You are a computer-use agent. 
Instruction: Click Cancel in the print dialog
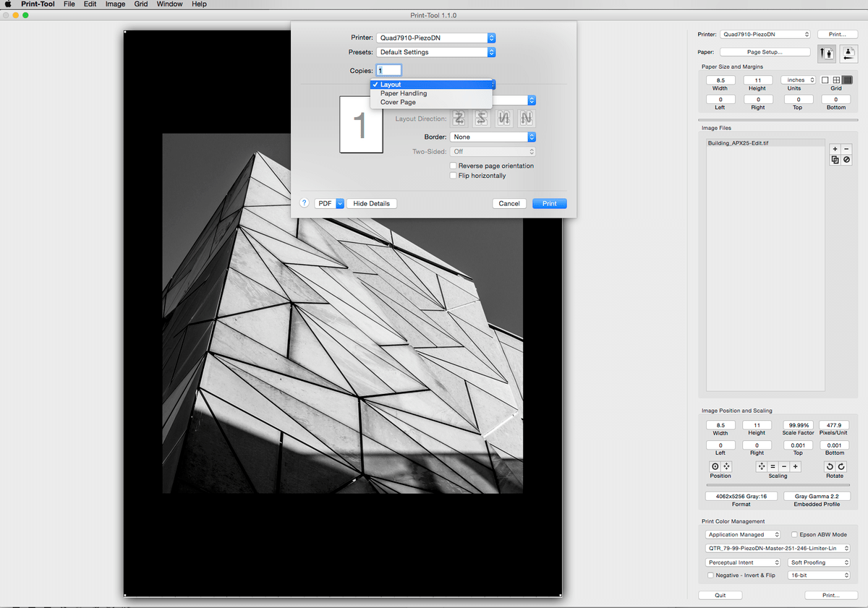[509, 204]
